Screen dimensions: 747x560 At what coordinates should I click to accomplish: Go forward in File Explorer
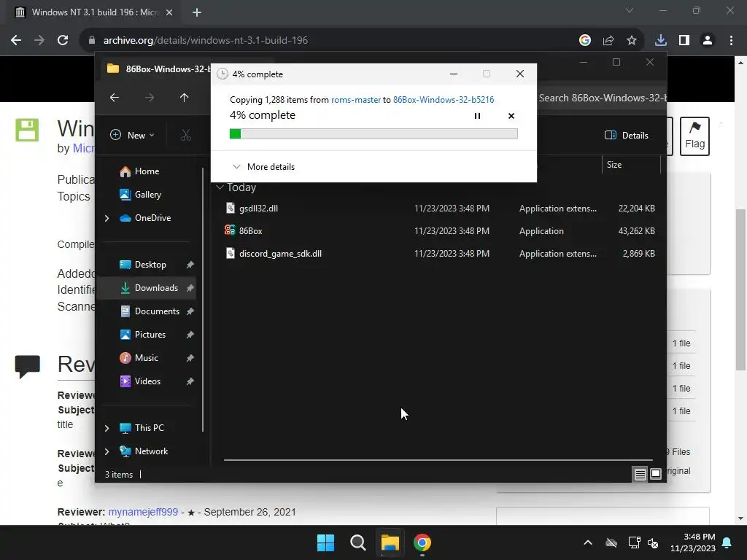click(150, 98)
